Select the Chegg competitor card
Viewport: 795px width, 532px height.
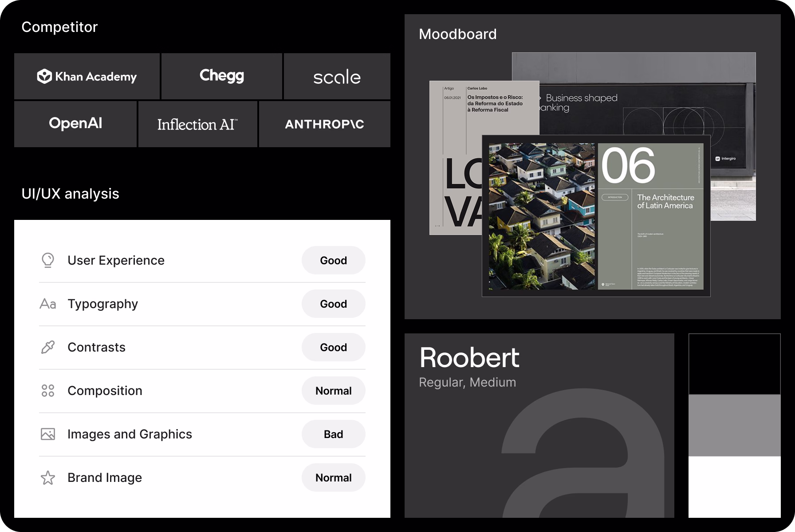pyautogui.click(x=222, y=76)
